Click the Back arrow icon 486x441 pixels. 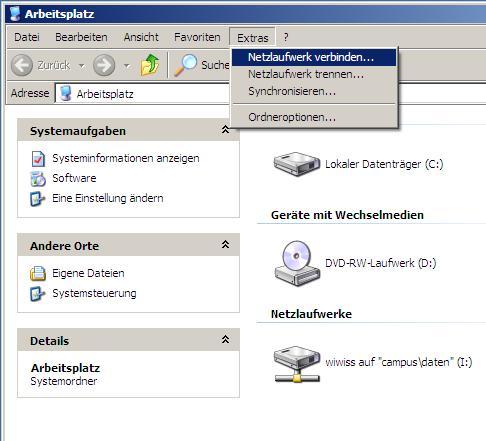[22, 65]
